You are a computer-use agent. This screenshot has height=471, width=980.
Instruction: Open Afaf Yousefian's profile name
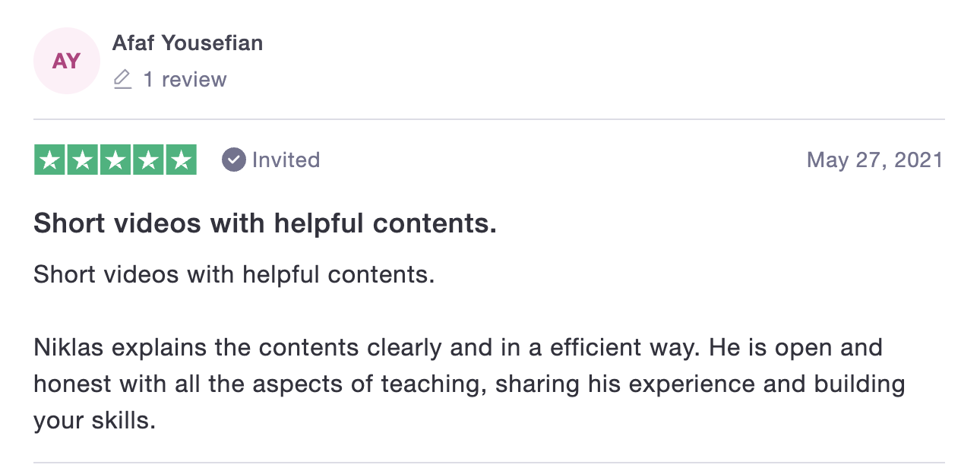coord(188,43)
